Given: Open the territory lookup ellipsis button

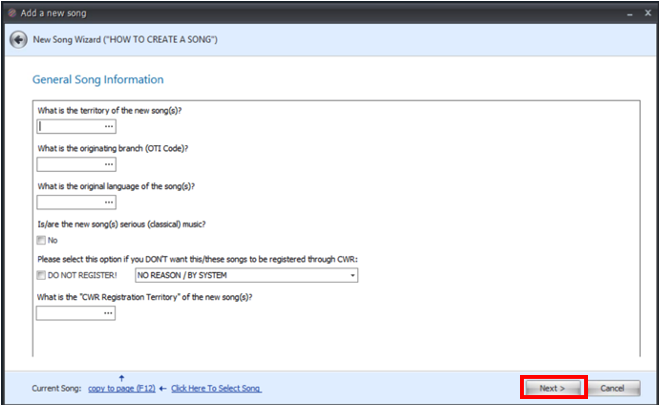Looking at the screenshot, I should click(108, 127).
